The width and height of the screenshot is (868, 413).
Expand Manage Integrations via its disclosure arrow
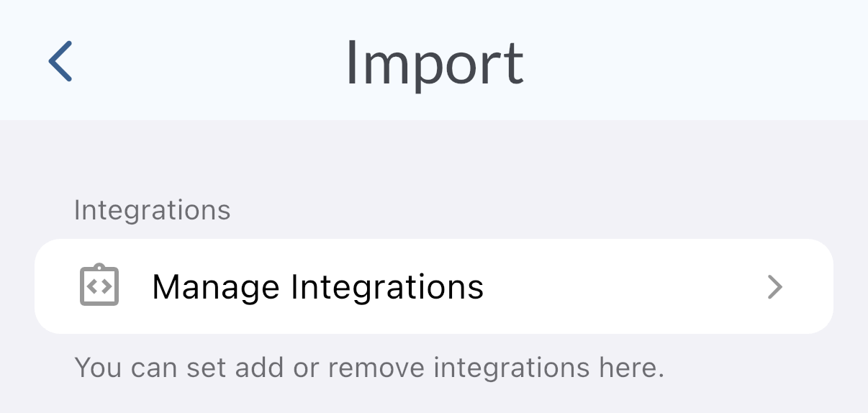774,287
